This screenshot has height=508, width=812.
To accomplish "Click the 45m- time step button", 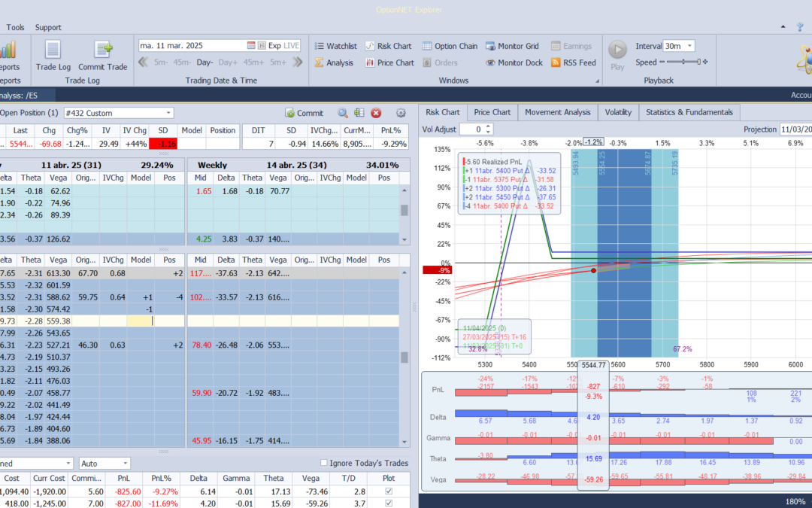I will click(182, 62).
